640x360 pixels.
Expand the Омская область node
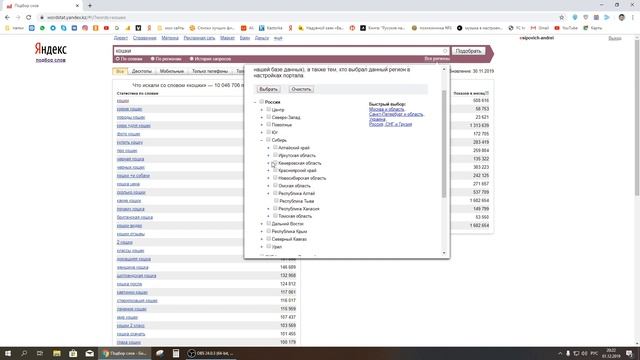tap(269, 186)
